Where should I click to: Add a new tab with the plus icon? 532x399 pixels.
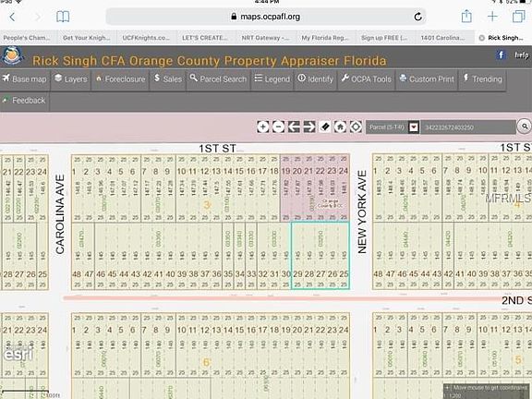[492, 17]
